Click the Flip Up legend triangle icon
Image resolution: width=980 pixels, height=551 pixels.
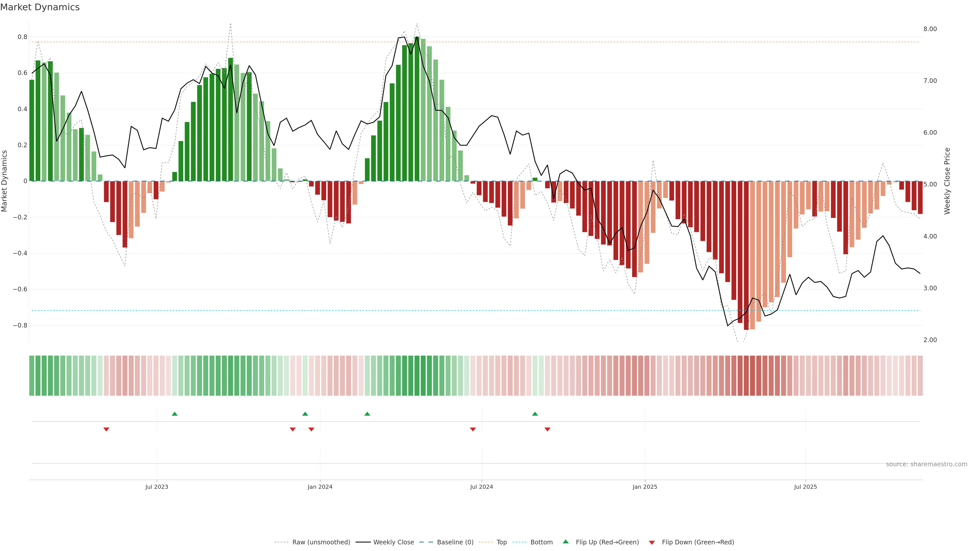566,542
